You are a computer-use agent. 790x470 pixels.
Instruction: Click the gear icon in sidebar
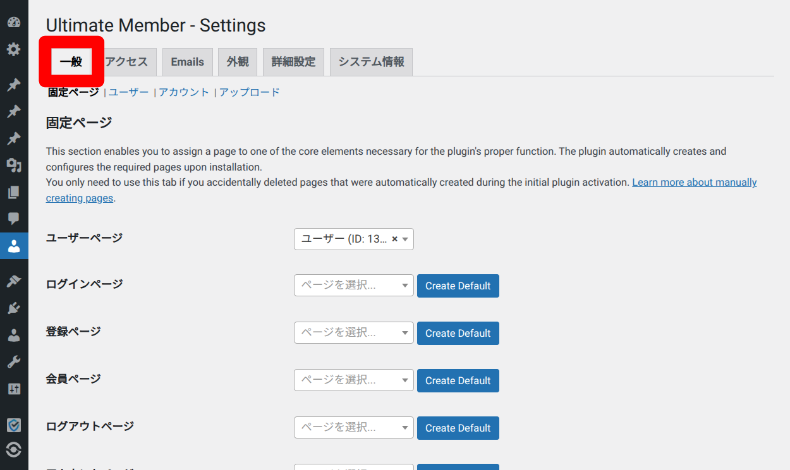pos(14,49)
